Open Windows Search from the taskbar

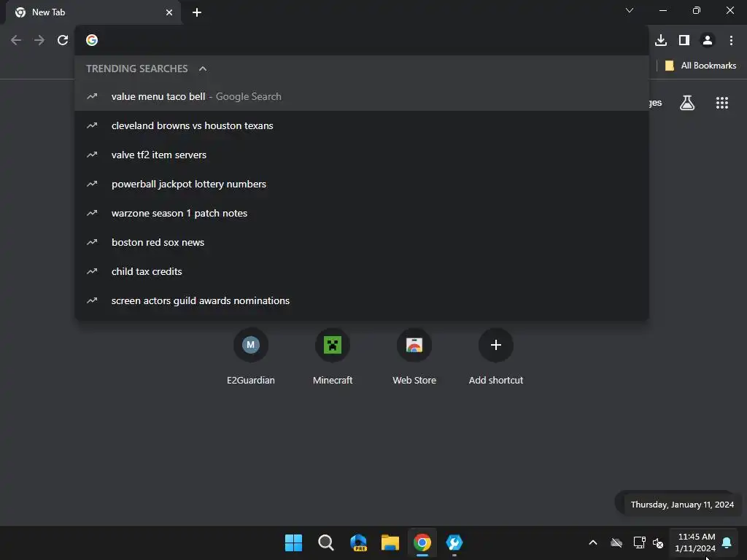click(x=326, y=542)
